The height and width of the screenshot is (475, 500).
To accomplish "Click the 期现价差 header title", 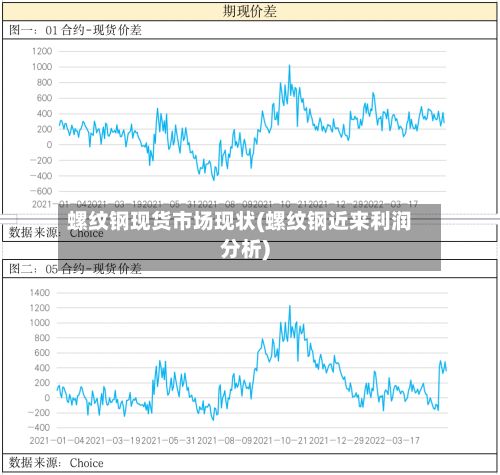I will tap(250, 11).
